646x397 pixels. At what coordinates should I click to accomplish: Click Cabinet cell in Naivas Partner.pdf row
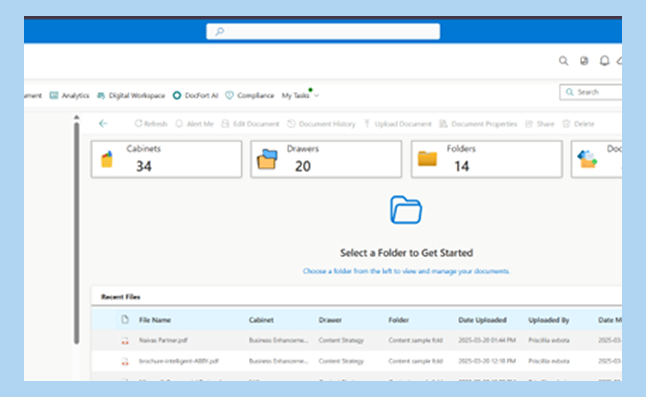pyautogui.click(x=279, y=340)
